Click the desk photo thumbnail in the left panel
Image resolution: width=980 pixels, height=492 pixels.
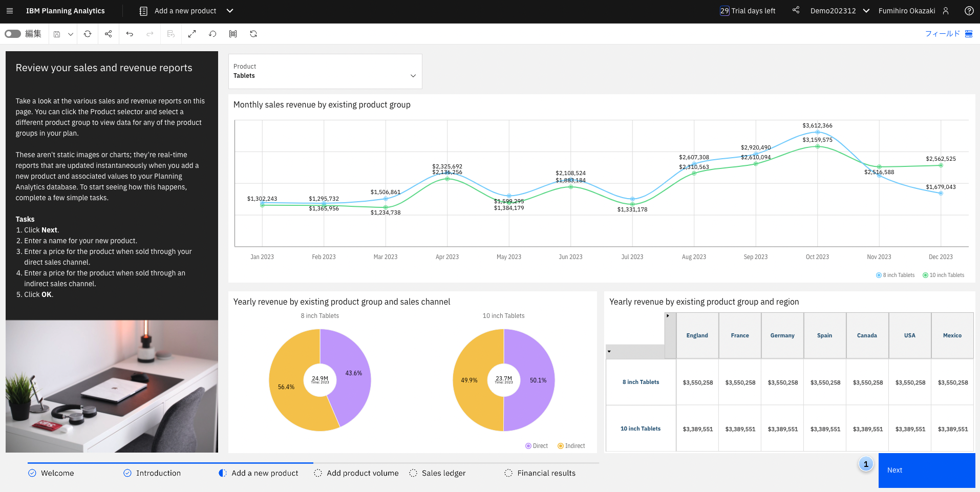tap(112, 387)
